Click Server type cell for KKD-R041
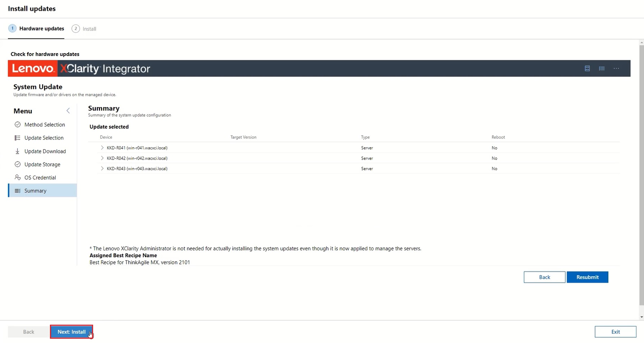Image resolution: width=644 pixels, height=343 pixels. click(x=367, y=148)
